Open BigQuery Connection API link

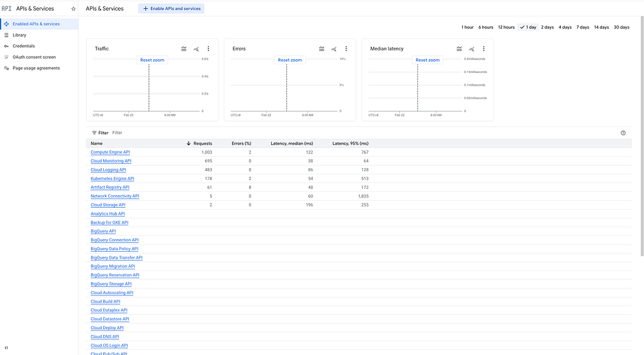(x=114, y=240)
